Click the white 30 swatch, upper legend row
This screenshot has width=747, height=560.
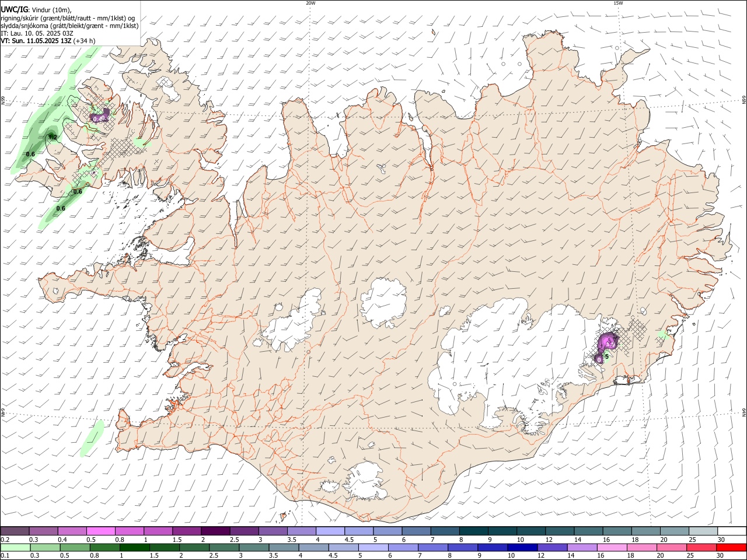tap(731, 531)
